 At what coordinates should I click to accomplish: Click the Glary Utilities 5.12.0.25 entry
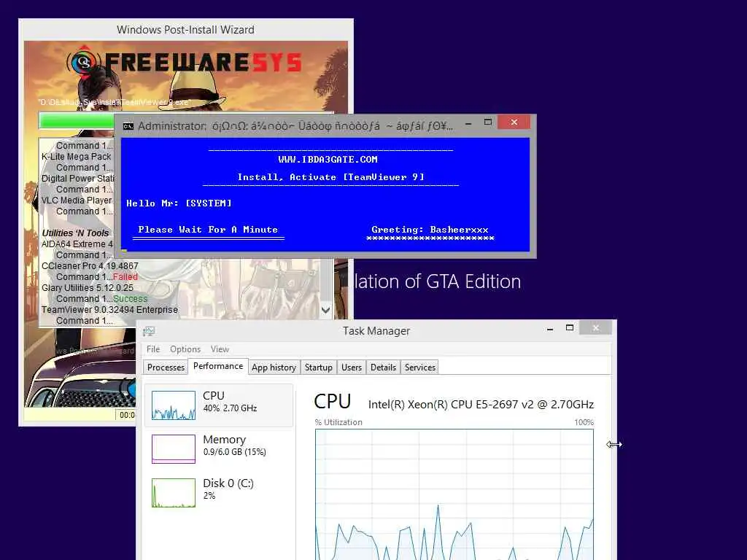(88, 288)
